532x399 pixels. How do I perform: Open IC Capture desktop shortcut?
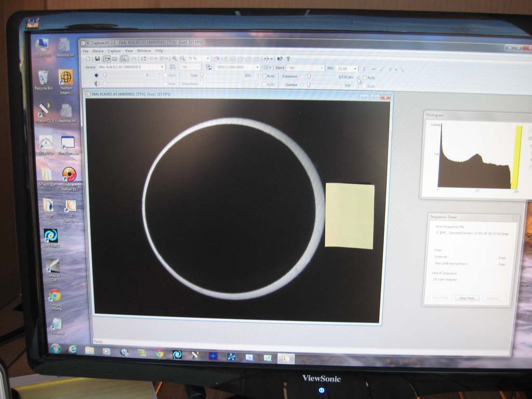coord(71,211)
